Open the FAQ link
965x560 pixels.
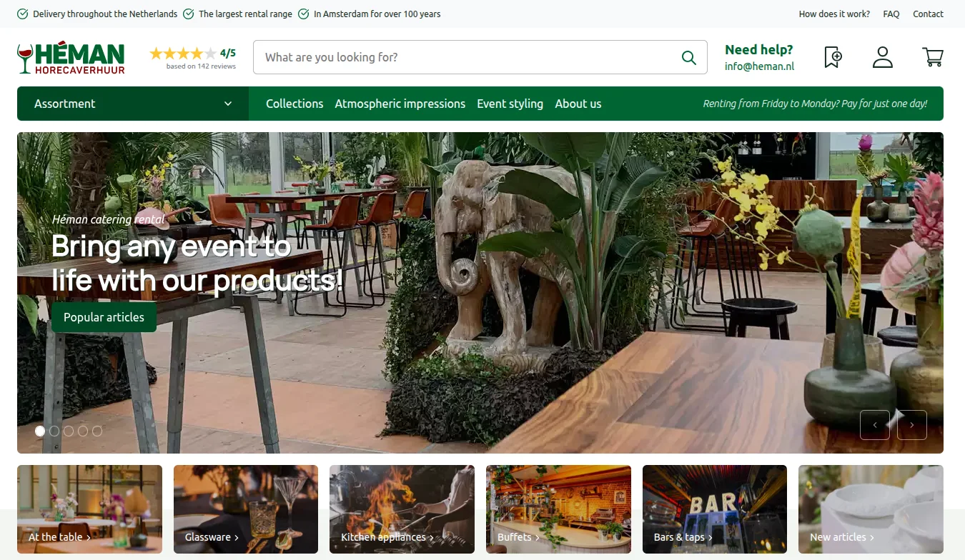tap(891, 14)
